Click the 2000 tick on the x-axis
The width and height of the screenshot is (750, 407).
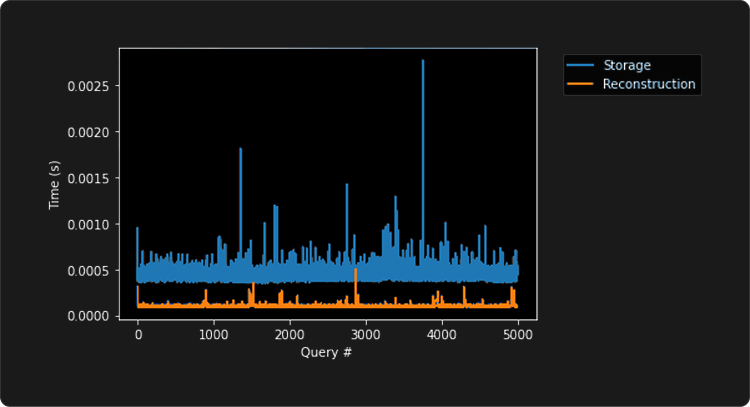coord(290,334)
